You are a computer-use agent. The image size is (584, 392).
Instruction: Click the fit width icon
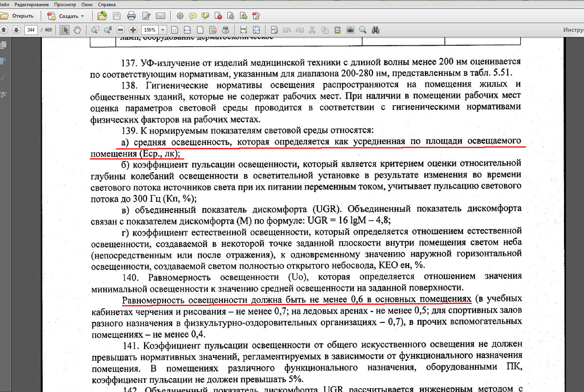click(x=187, y=30)
